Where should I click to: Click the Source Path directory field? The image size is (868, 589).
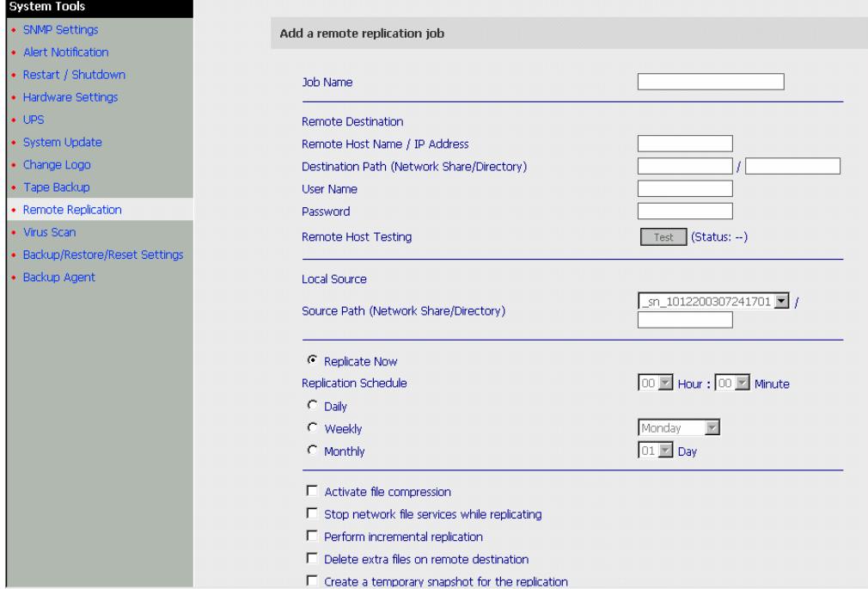pyautogui.click(x=685, y=320)
